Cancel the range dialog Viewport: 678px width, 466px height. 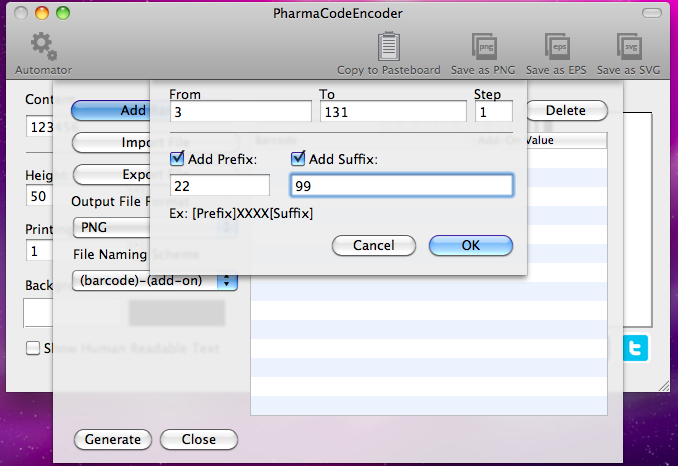click(x=374, y=246)
